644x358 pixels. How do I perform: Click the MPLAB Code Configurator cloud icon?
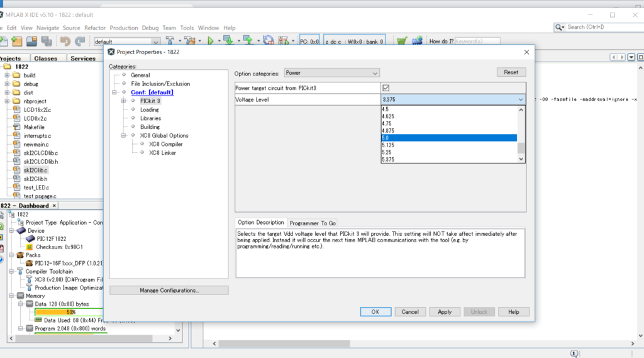tap(417, 41)
